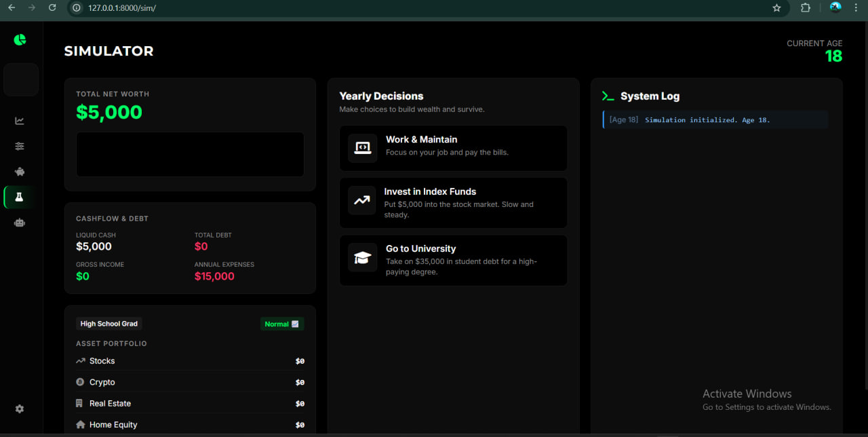
Task: Open settings gear at sidebar bottom
Action: pyautogui.click(x=20, y=408)
